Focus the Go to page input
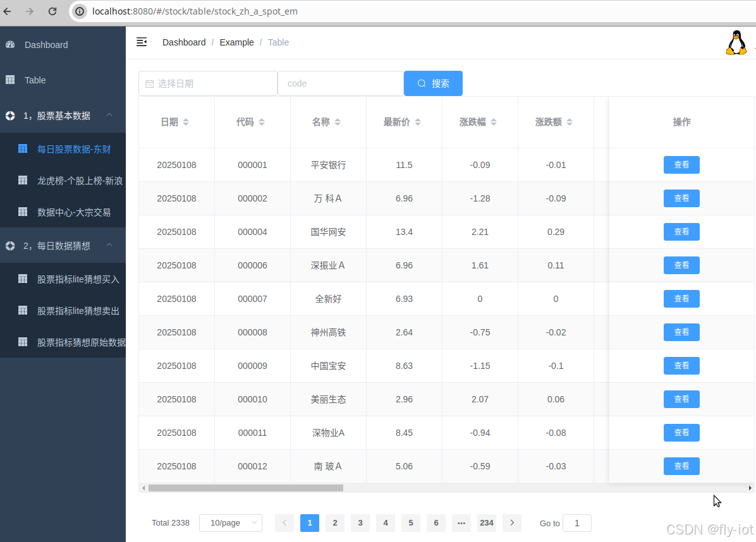 pyautogui.click(x=576, y=523)
